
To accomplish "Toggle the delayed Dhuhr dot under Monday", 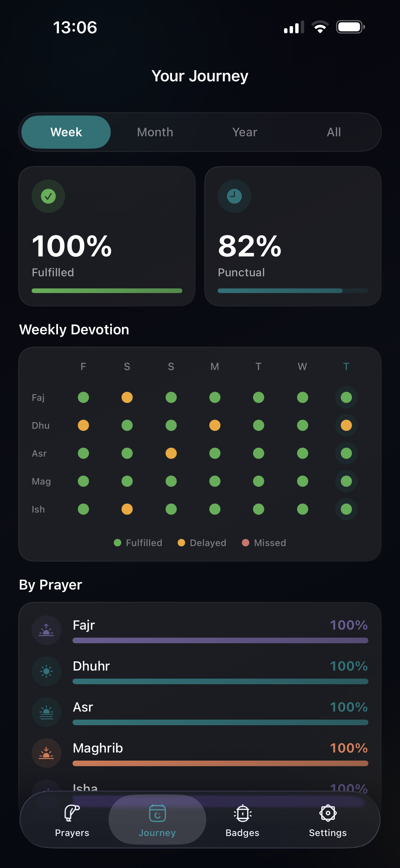I will click(215, 425).
